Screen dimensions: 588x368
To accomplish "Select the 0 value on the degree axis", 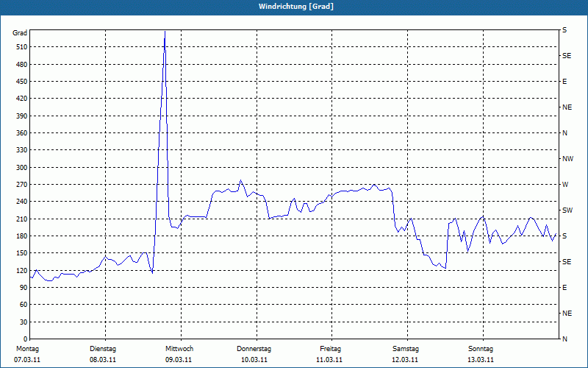I will coord(26,339).
